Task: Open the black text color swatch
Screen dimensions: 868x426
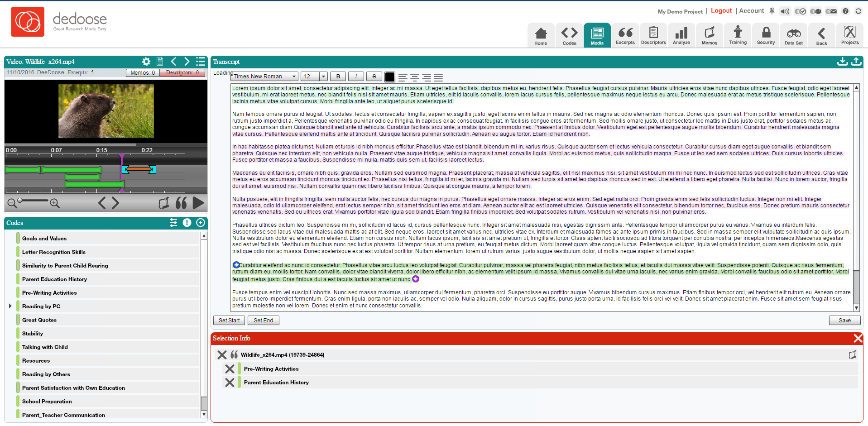Action: 390,77
